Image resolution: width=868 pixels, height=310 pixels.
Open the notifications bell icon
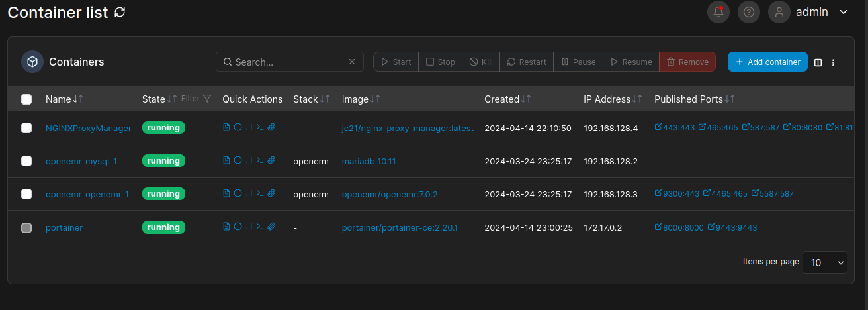point(718,11)
